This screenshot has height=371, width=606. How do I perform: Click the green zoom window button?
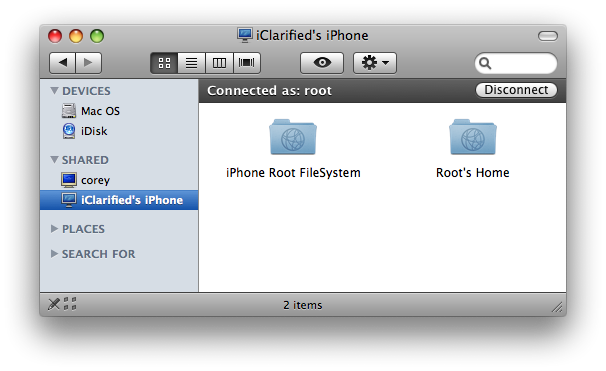[x=97, y=36]
